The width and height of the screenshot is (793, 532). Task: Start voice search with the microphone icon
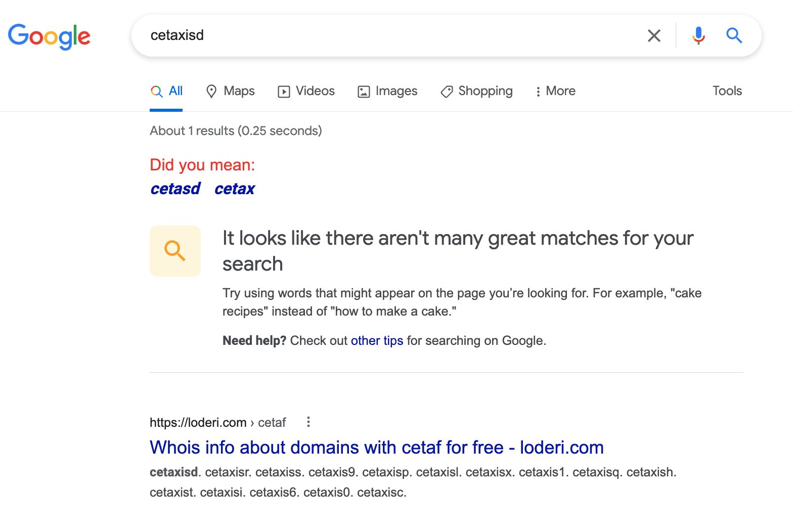coord(698,35)
